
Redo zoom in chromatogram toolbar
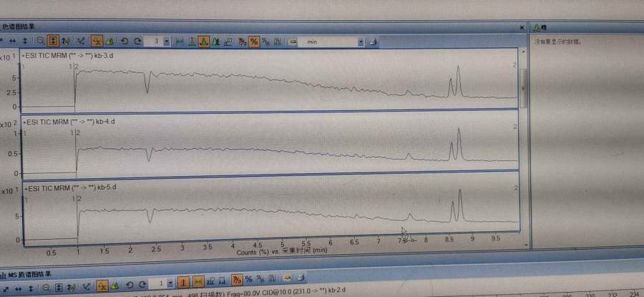(137, 42)
